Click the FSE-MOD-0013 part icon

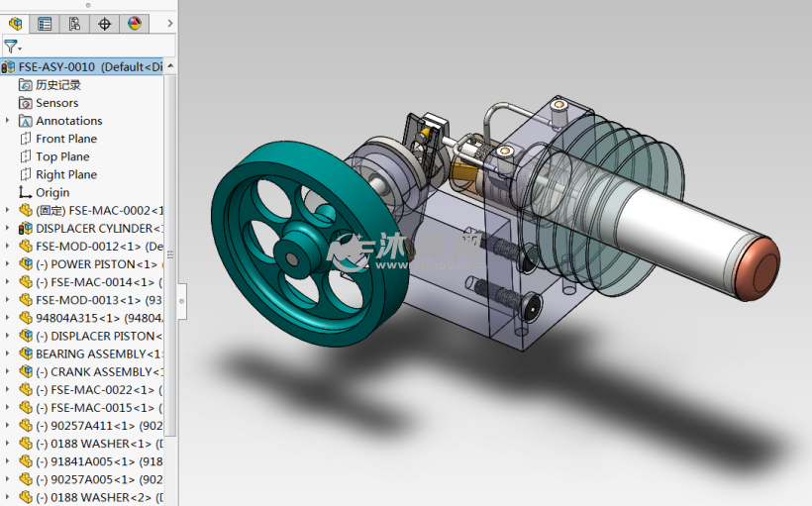tap(26, 300)
